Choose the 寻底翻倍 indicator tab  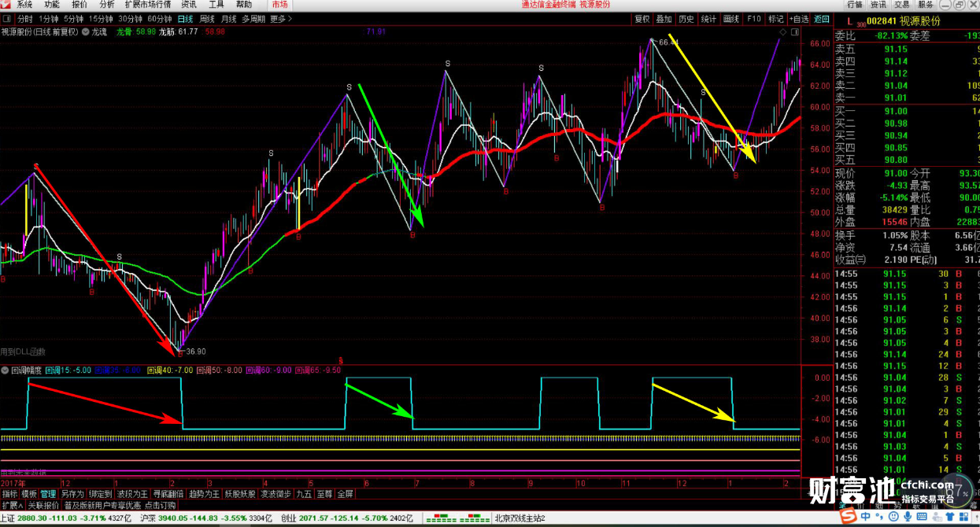[x=168, y=494]
